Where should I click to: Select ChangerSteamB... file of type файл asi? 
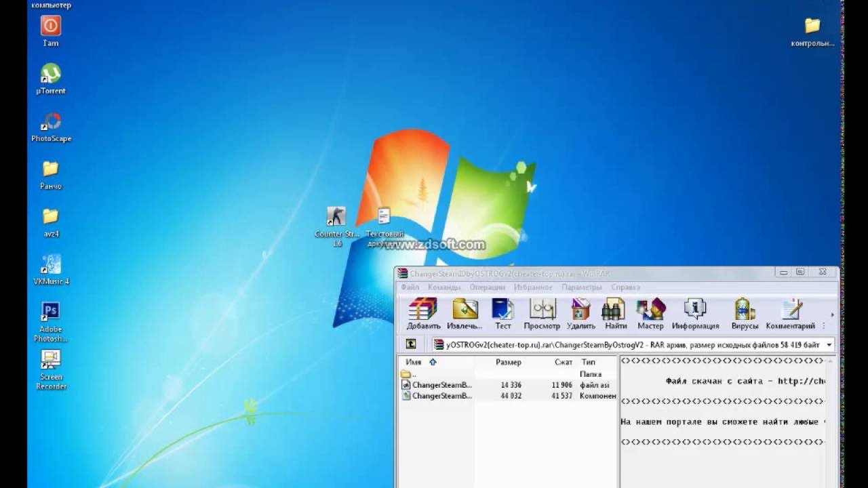pos(507,385)
